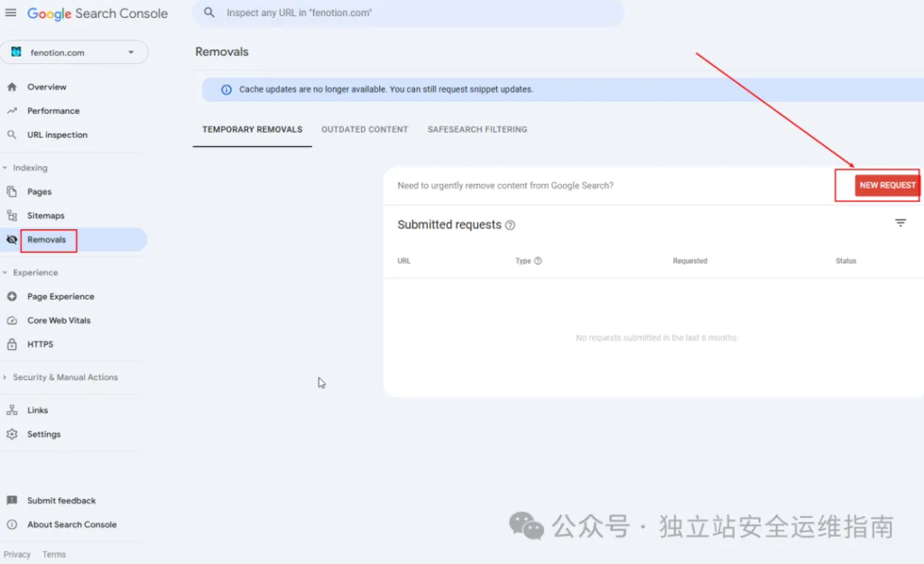Click the HTTPS padlock icon

tap(12, 344)
